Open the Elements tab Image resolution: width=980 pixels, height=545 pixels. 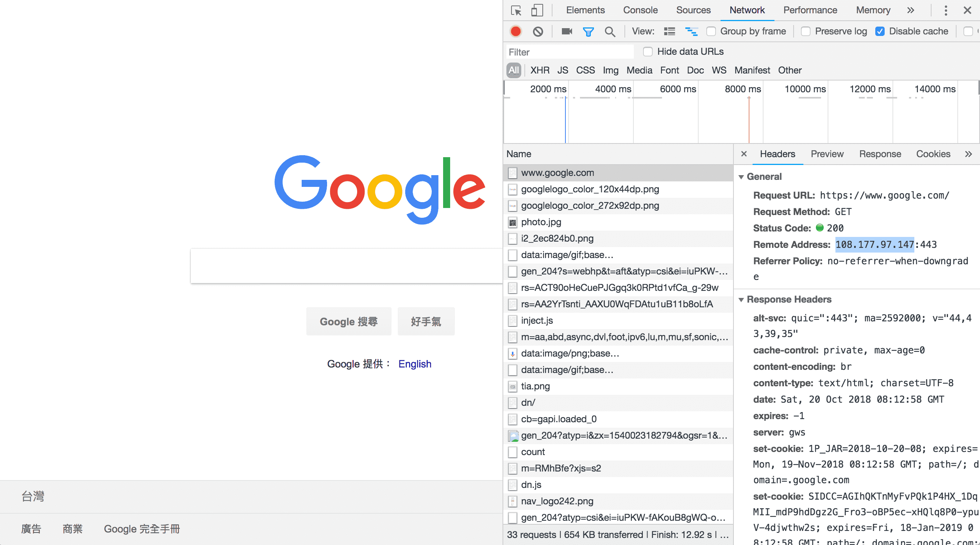coord(585,10)
